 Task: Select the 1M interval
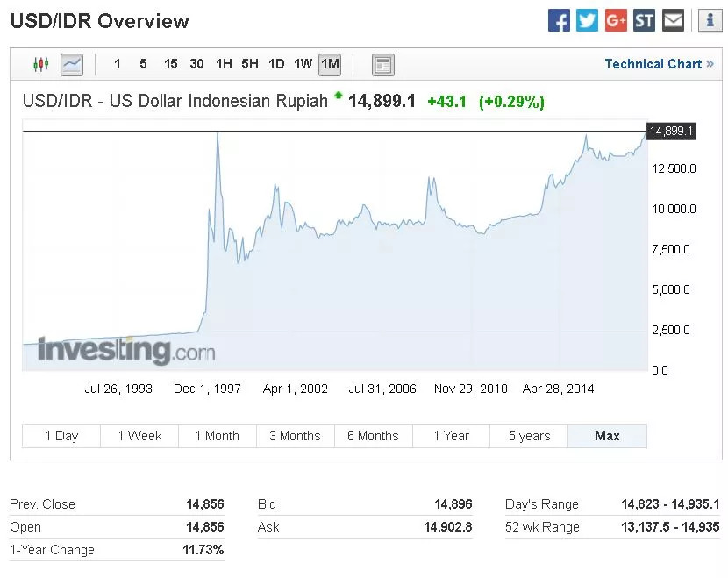point(330,64)
